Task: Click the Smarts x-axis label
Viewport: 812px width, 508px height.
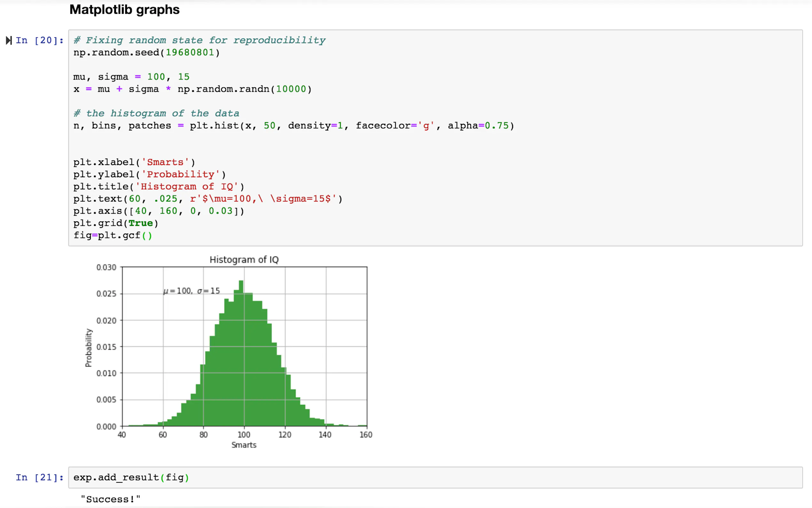Action: click(x=244, y=445)
